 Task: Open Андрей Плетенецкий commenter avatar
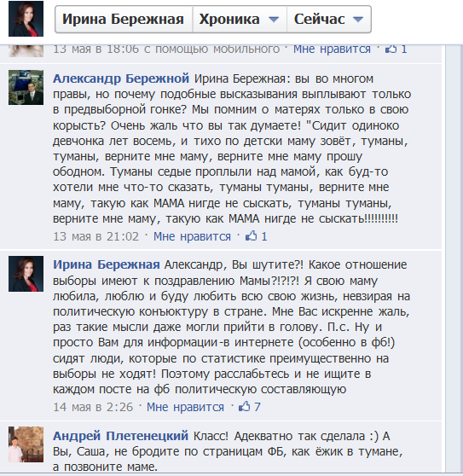click(26, 444)
